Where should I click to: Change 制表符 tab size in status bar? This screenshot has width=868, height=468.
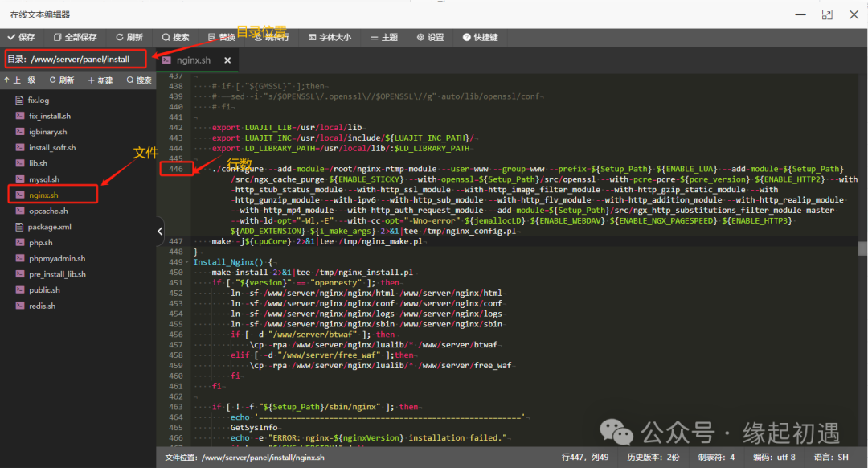(x=716, y=458)
